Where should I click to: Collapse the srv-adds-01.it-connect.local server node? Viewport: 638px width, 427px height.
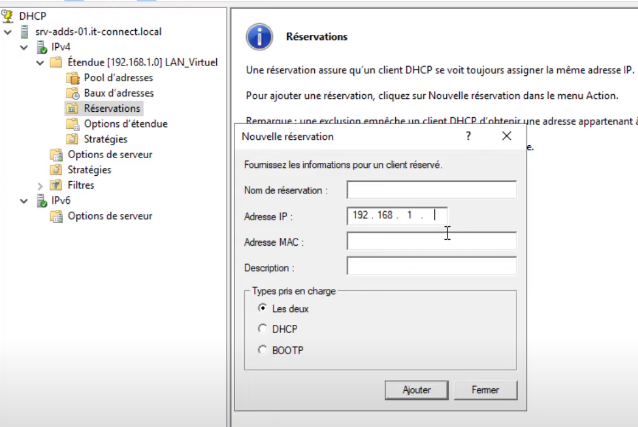coord(8,32)
